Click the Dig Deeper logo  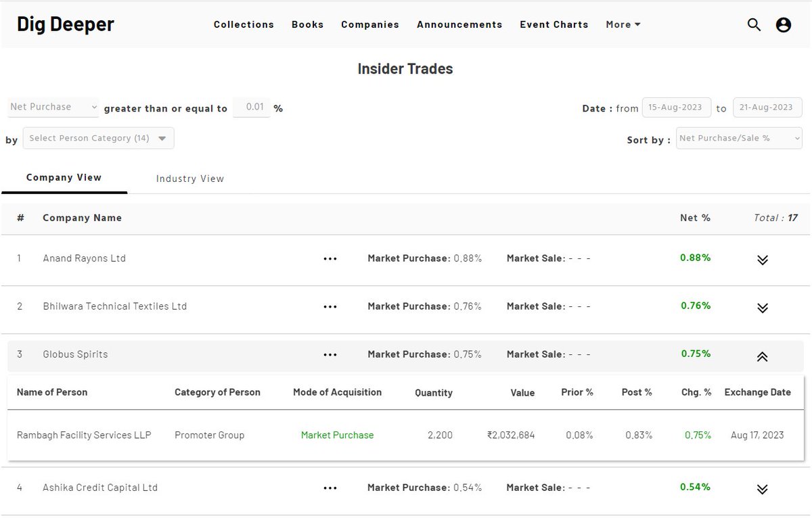(x=63, y=24)
